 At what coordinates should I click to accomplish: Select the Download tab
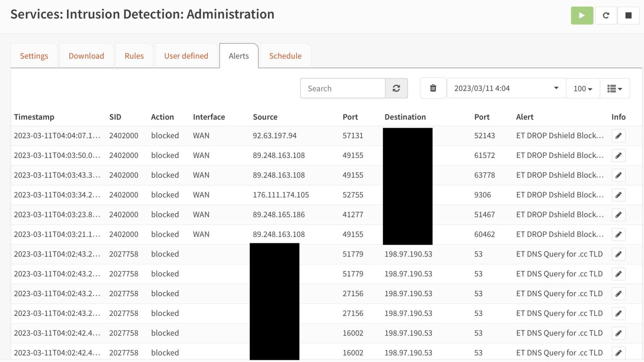(x=86, y=56)
